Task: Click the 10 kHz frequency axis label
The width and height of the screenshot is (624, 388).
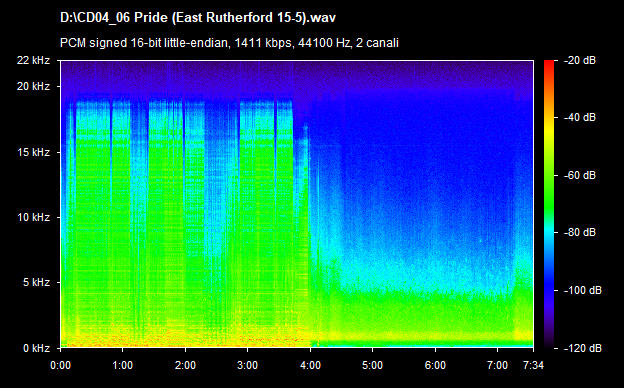Action: [x=33, y=217]
